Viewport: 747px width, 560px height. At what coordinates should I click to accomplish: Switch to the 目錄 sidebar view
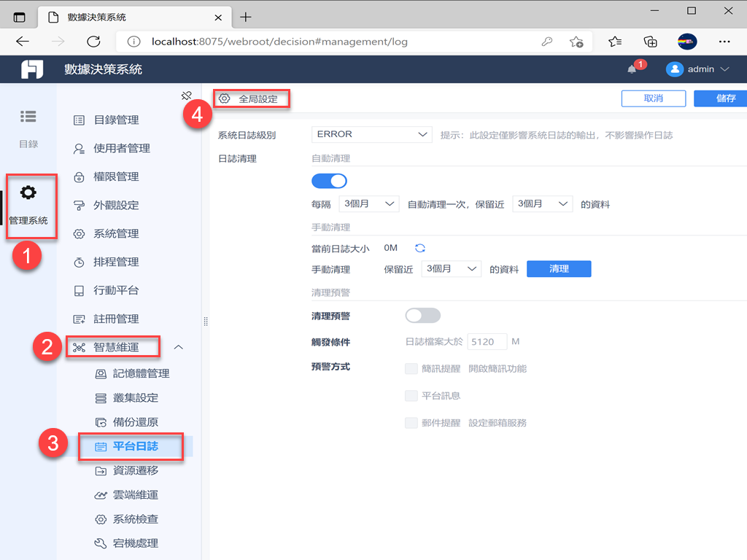pos(29,129)
